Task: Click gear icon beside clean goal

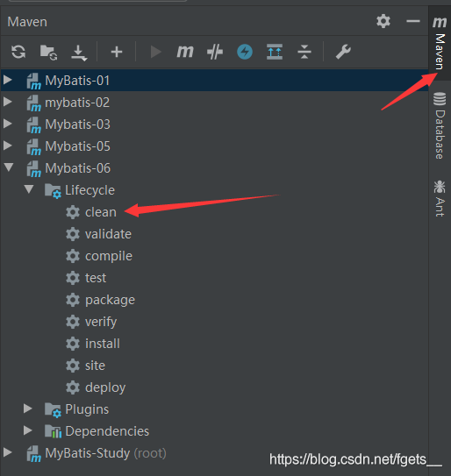Action: 73,212
